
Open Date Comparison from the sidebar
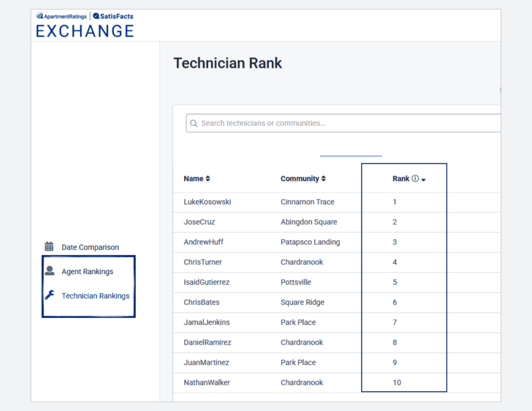pos(90,247)
